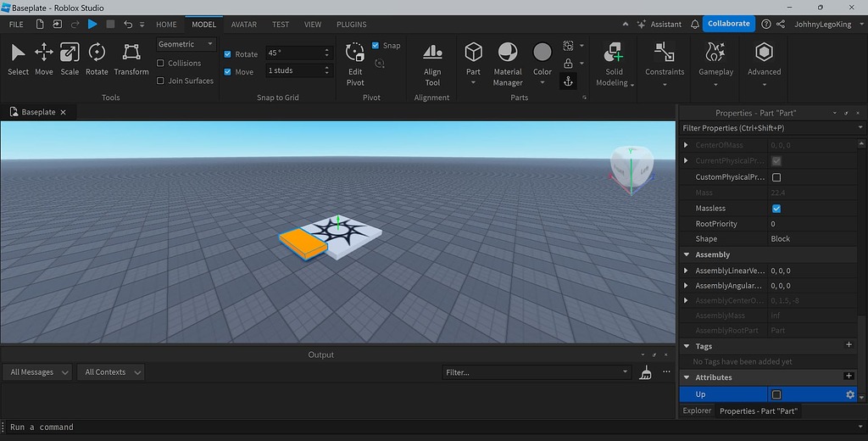Open the Align Tool
Viewport: 868px width, 441px height.
pos(432,63)
